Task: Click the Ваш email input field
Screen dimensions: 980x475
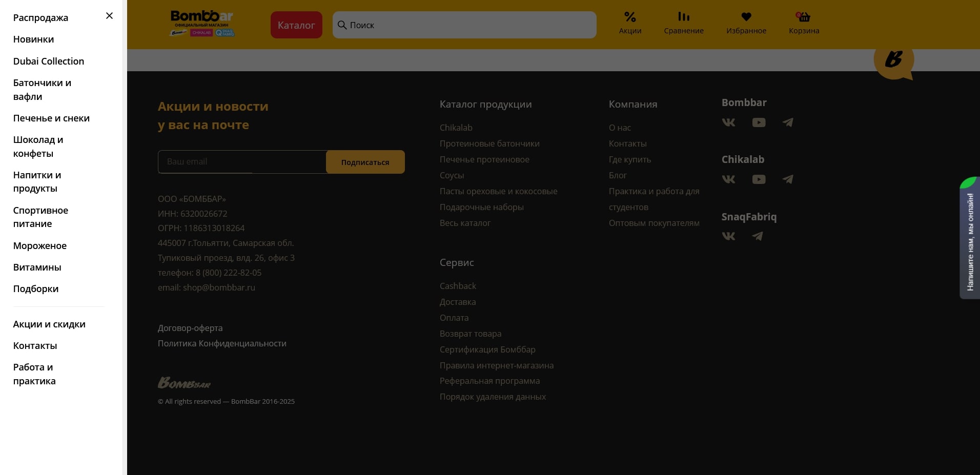Action: pos(241,162)
